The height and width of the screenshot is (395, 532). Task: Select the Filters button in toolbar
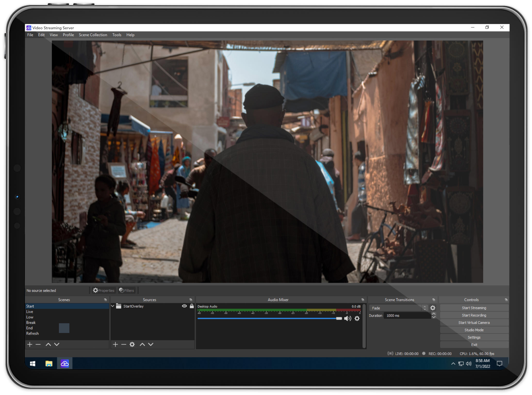tap(127, 291)
